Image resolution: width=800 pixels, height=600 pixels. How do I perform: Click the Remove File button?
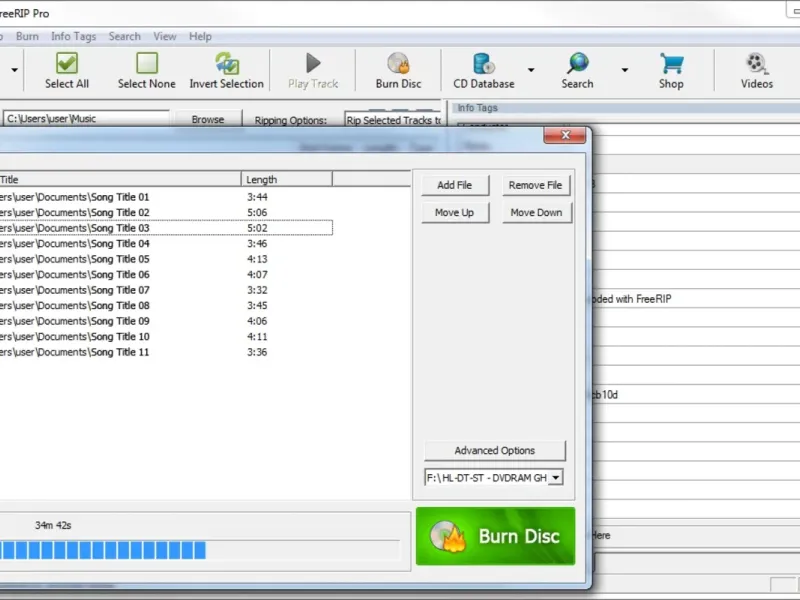coord(536,185)
